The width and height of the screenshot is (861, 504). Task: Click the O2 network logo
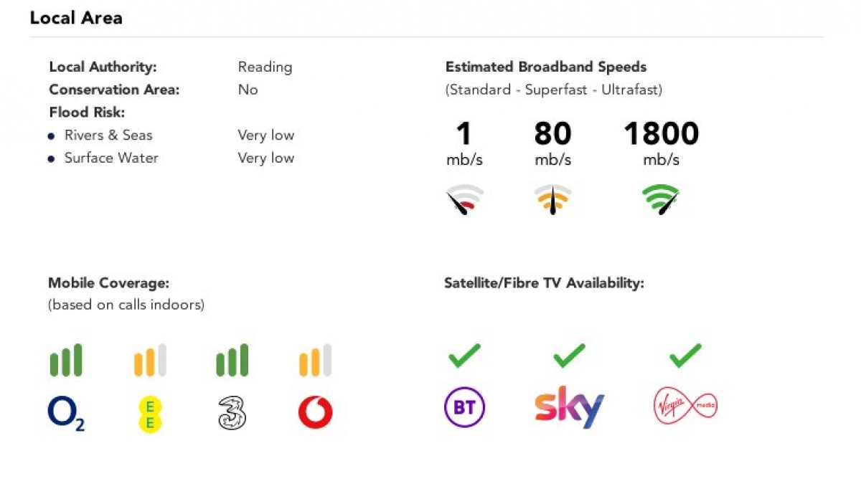66,414
